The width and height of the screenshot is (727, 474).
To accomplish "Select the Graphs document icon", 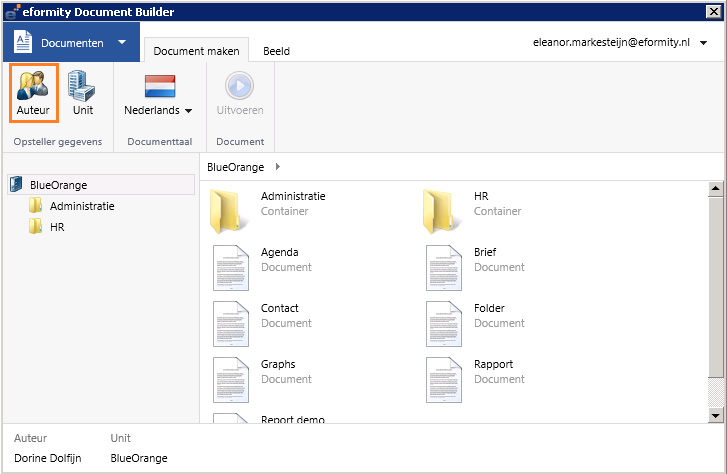I will pos(230,379).
